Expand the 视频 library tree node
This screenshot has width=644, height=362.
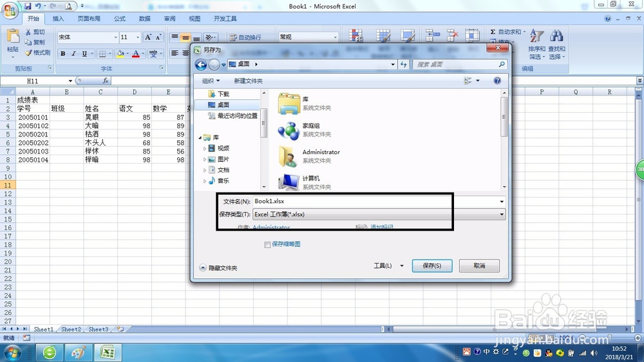point(205,148)
